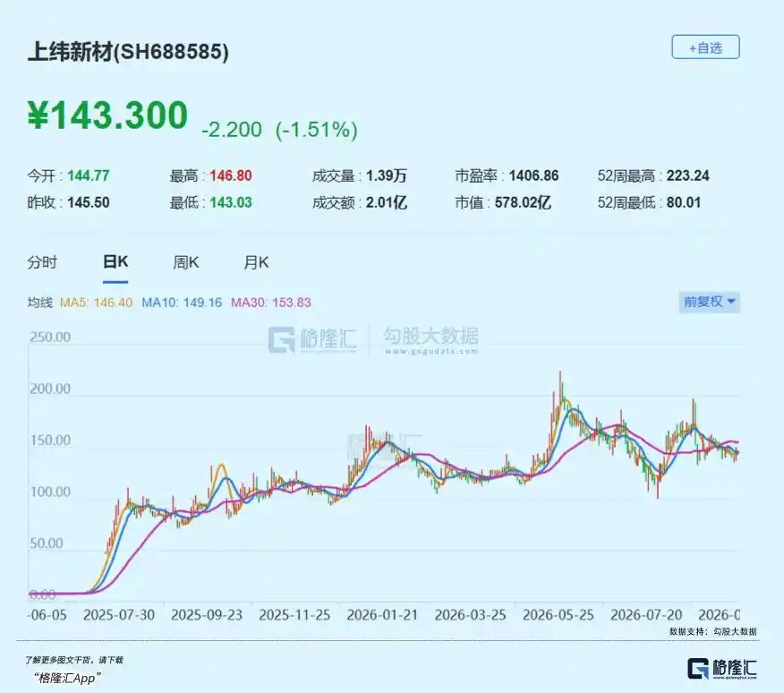Click the 昨收 value 145.50

89,202
